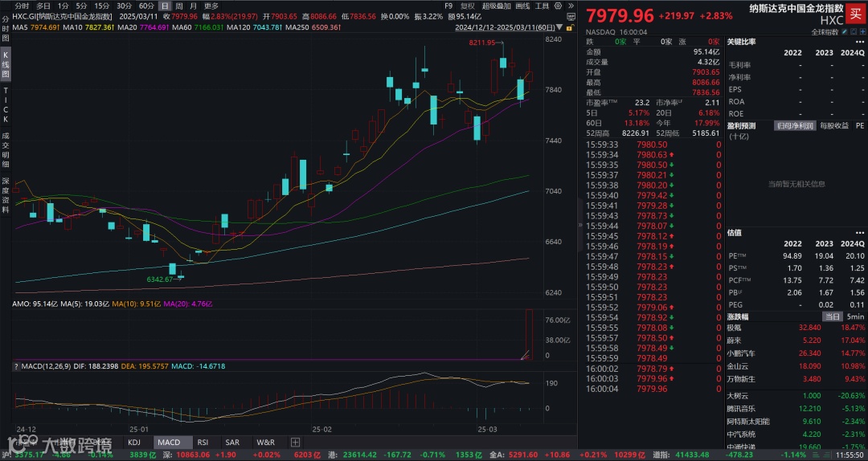Select 每股收益 forecast tab
868x461 pixels.
click(835, 125)
